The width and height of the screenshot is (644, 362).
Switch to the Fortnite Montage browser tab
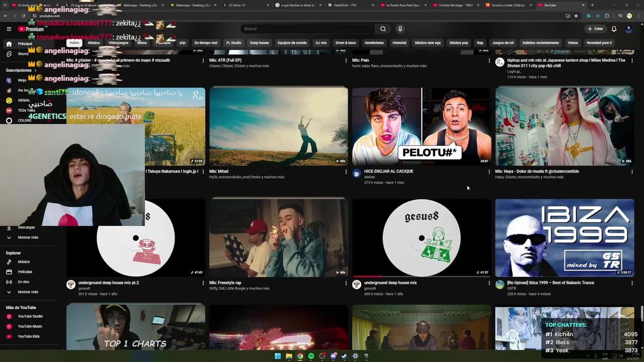(455, 5)
